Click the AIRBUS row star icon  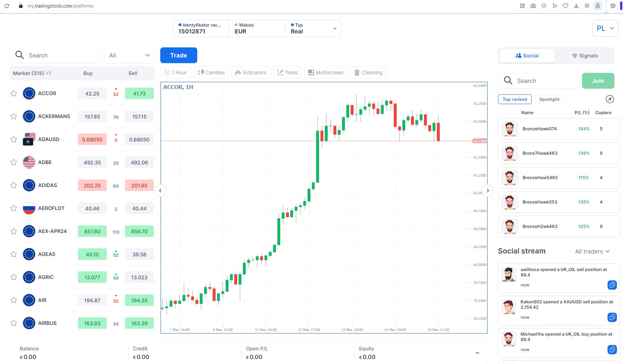[x=14, y=323]
